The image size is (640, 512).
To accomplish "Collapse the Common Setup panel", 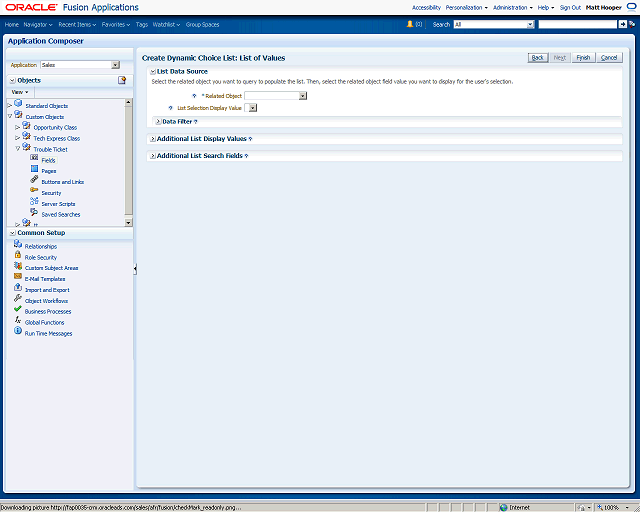I will point(12,233).
